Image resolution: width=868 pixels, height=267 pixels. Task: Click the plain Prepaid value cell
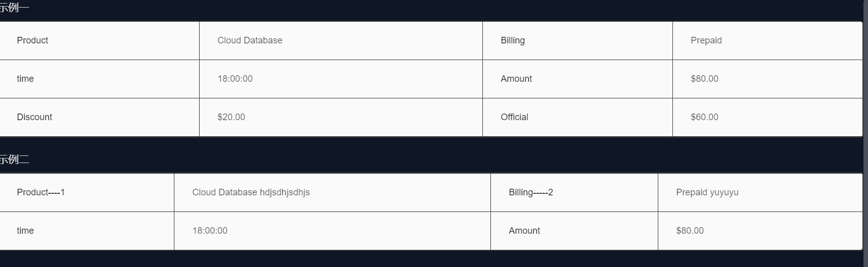[706, 40]
